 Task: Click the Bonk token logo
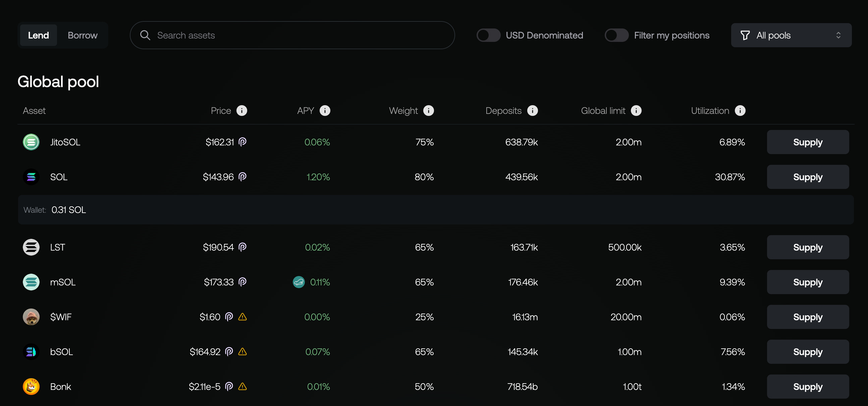pos(31,387)
